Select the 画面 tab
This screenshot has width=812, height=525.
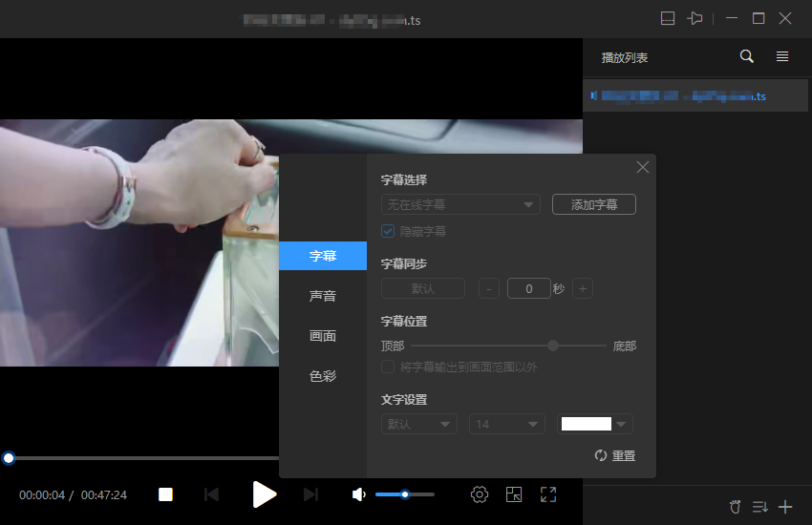pos(323,336)
